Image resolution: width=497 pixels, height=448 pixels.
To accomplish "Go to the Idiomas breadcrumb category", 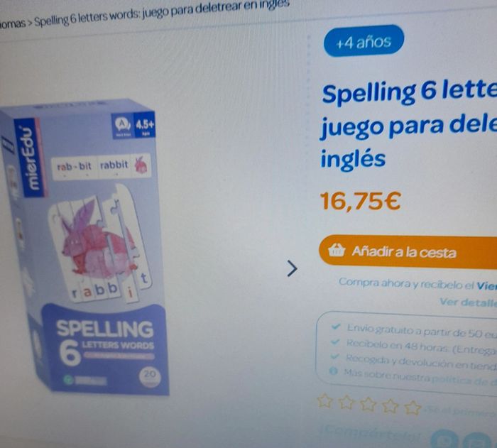I will click(x=13, y=23).
